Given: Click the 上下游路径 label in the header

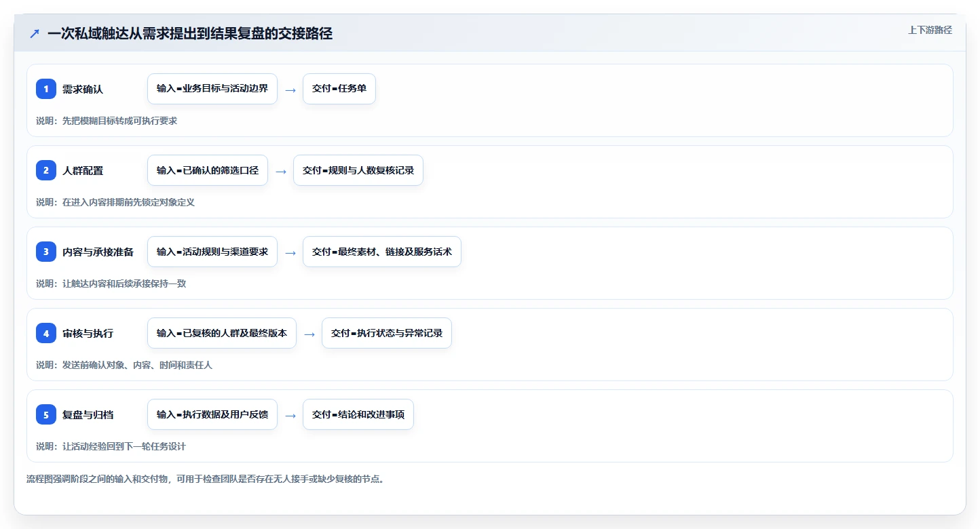Looking at the screenshot, I should click(930, 30).
